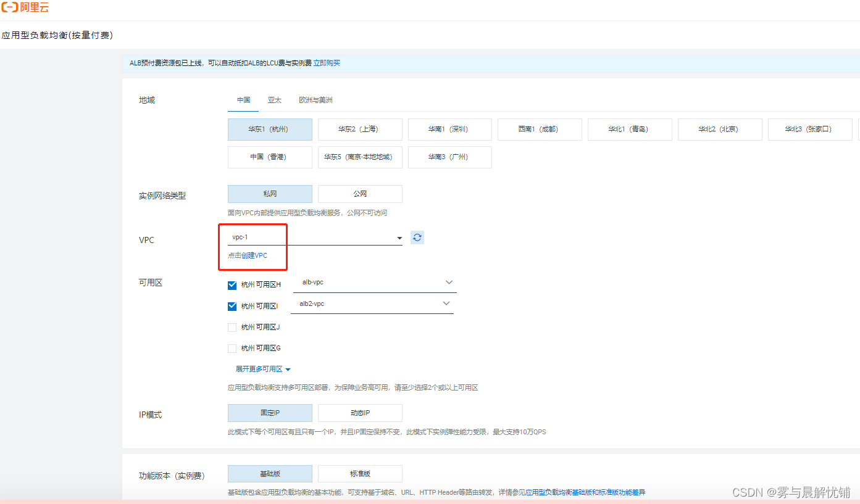Viewport: 860px width, 504px height.
Task: Select 固定IP mode
Action: tap(270, 413)
